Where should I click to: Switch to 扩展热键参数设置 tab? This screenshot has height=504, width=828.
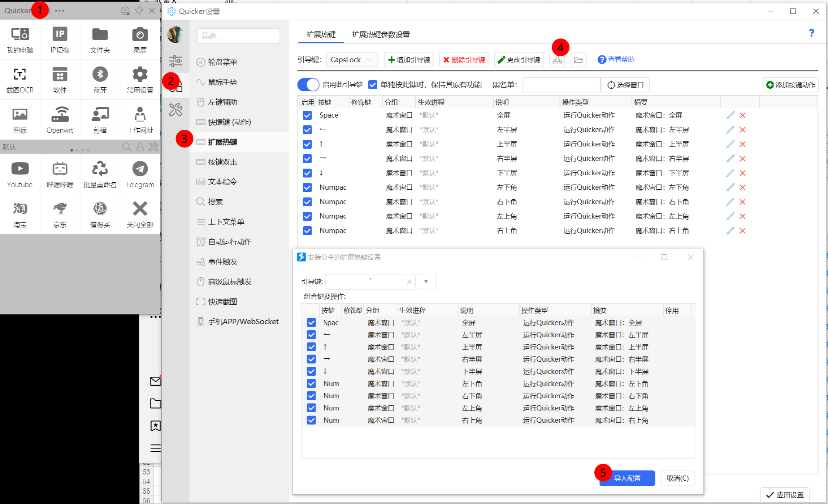coord(381,34)
